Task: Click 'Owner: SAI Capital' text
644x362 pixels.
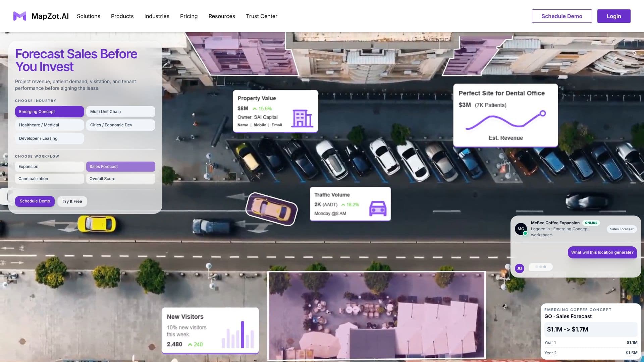Action: (x=258, y=117)
